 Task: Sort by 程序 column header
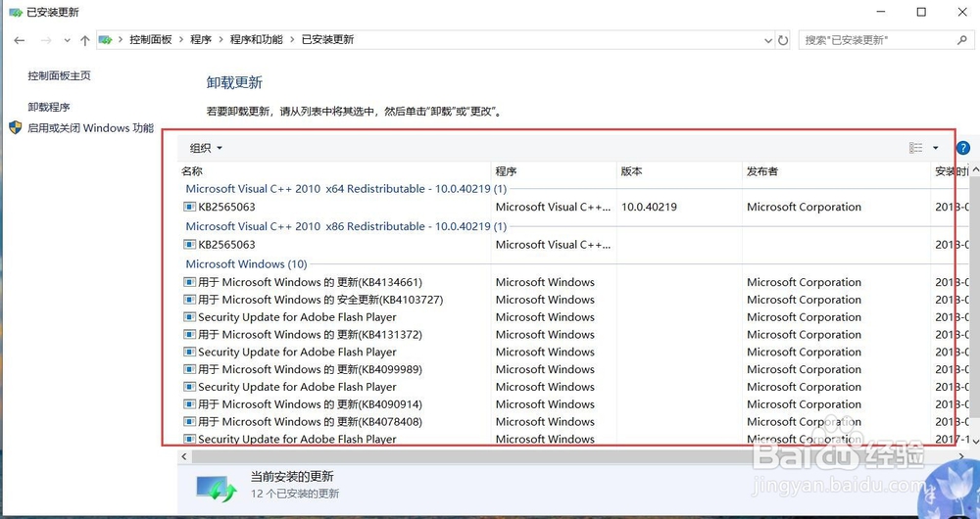(x=506, y=171)
